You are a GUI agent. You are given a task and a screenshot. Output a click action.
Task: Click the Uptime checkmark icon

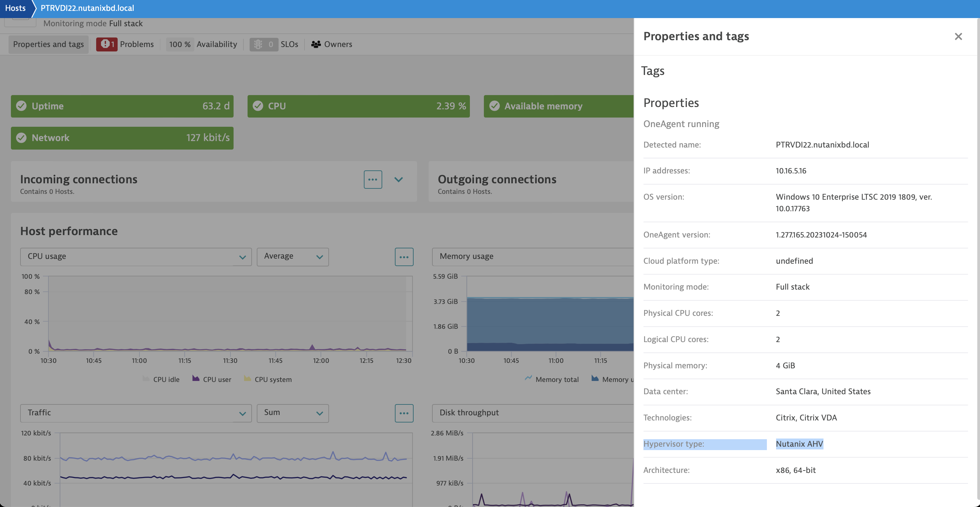coord(21,106)
